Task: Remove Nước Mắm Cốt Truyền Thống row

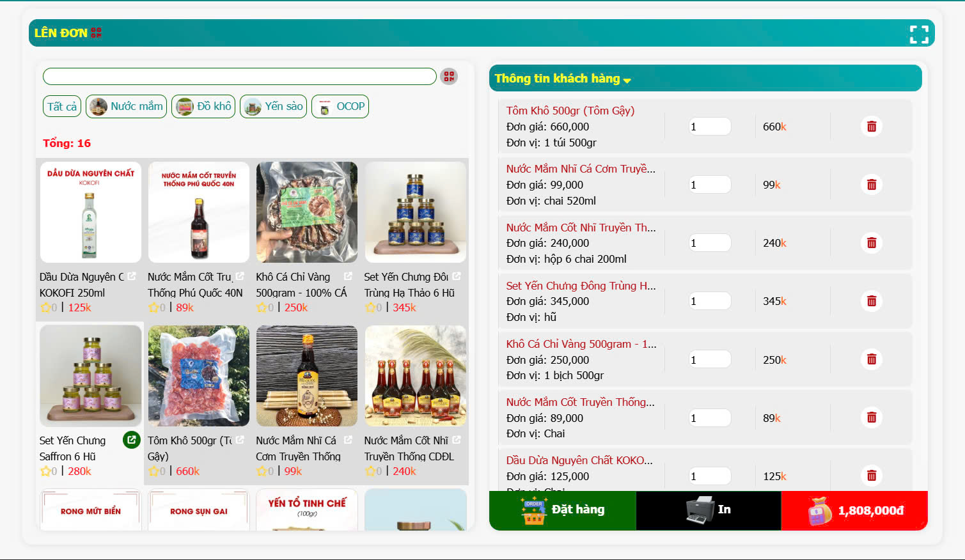Action: [x=871, y=417]
